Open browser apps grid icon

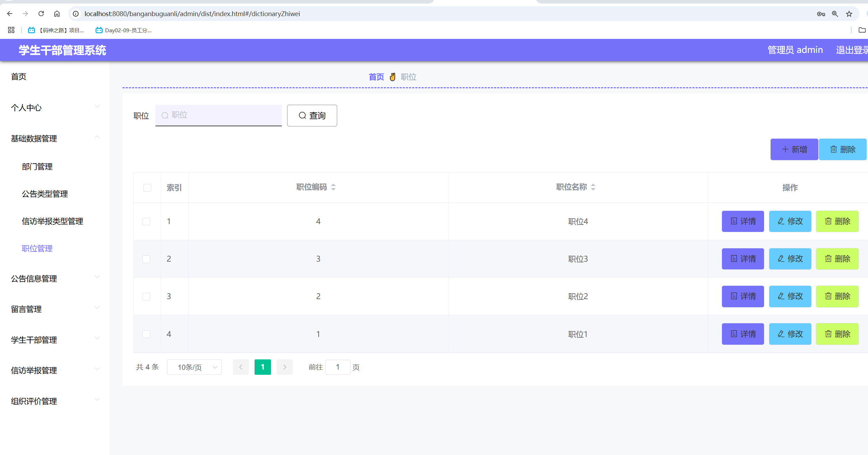(11, 30)
